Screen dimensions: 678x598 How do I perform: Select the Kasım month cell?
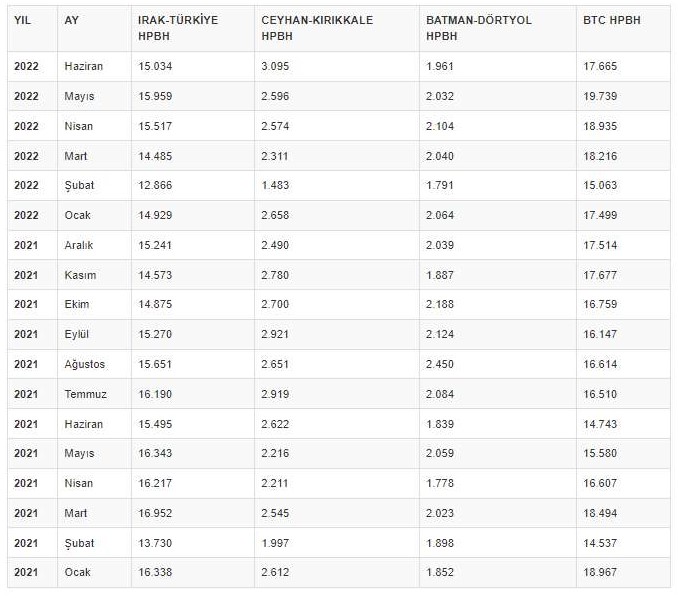[79, 275]
